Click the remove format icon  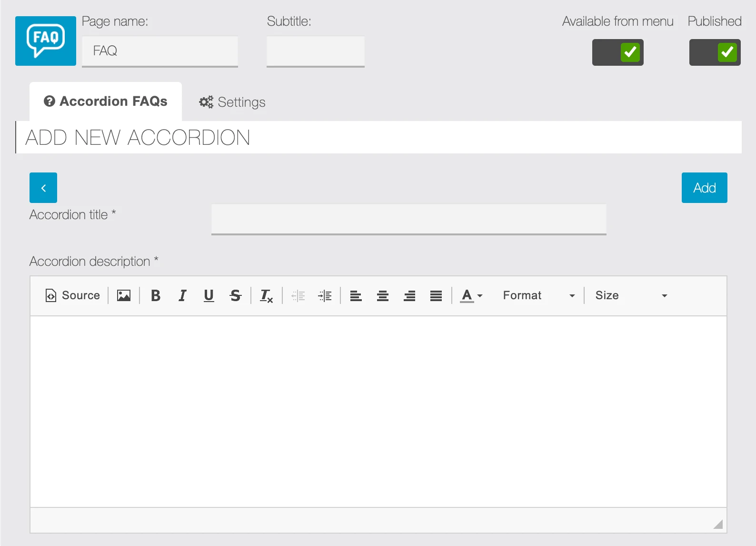click(x=266, y=296)
